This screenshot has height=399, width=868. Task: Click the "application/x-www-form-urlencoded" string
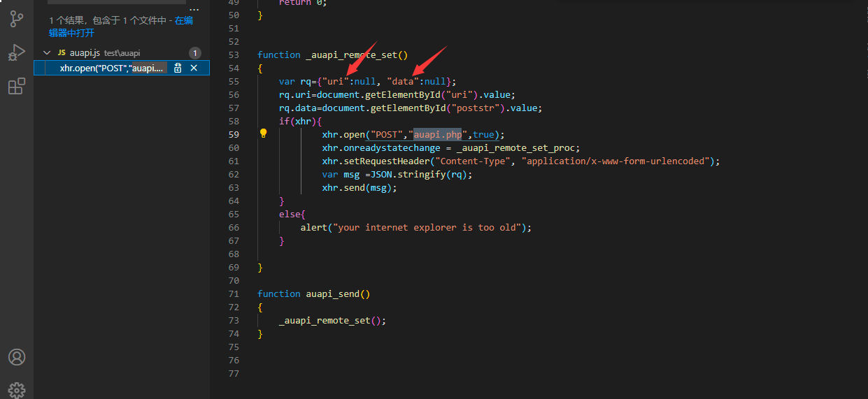pyautogui.click(x=615, y=161)
